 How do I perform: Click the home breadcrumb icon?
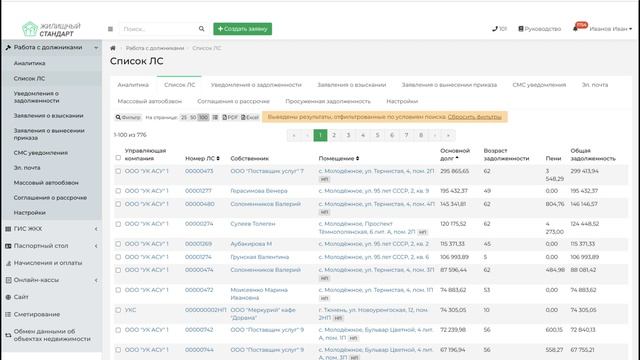[x=113, y=48]
